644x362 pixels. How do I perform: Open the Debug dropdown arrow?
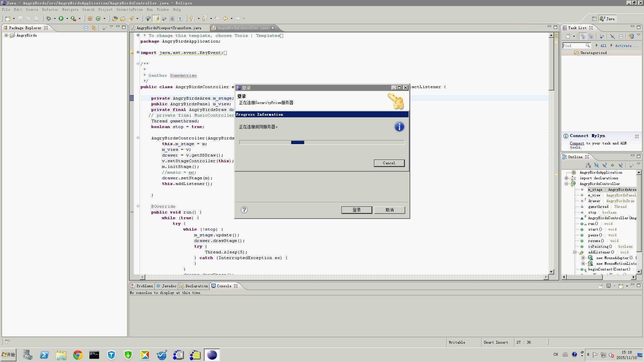click(55, 19)
